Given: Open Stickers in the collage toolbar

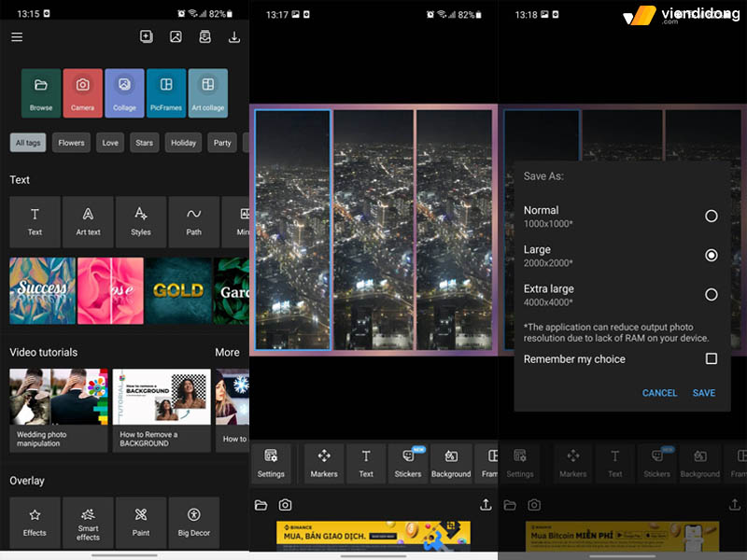Looking at the screenshot, I should pos(408,463).
